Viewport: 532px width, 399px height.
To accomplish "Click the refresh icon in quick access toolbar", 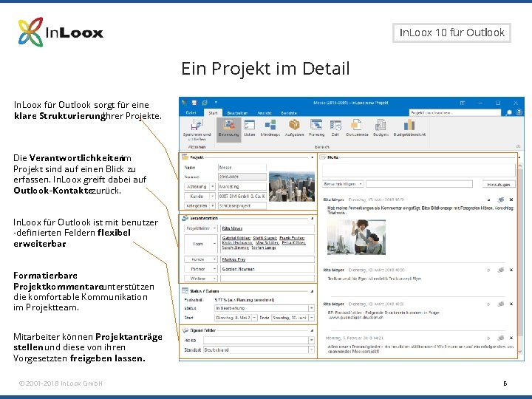I will (205, 103).
